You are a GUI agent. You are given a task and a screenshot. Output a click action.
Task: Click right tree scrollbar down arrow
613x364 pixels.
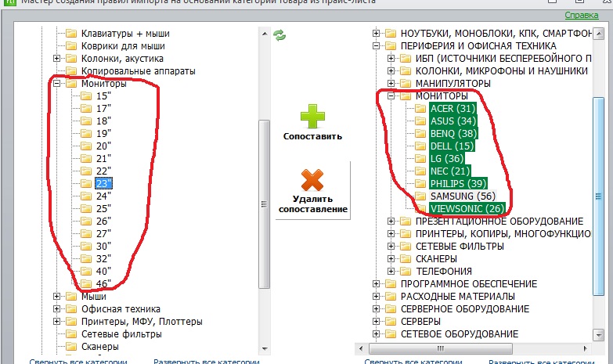click(599, 334)
